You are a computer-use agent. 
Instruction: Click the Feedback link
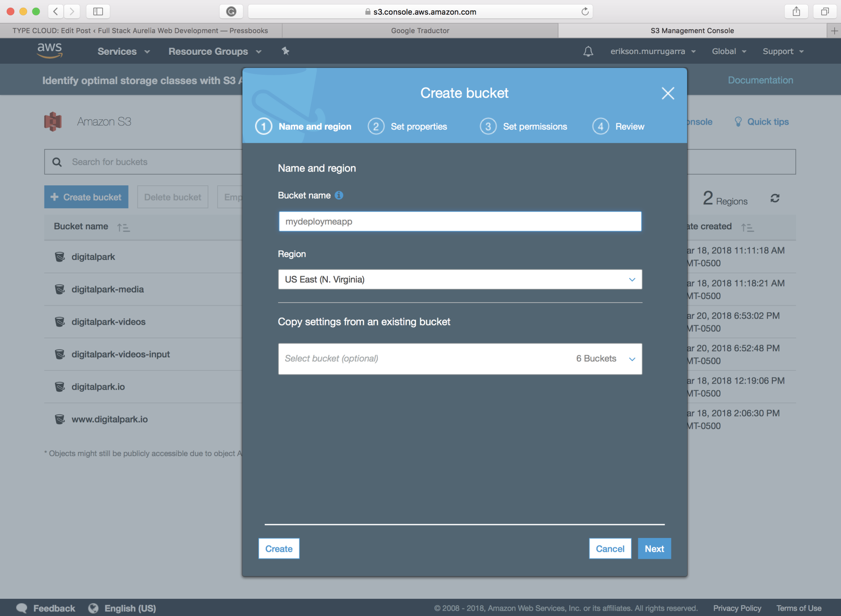[x=54, y=608]
